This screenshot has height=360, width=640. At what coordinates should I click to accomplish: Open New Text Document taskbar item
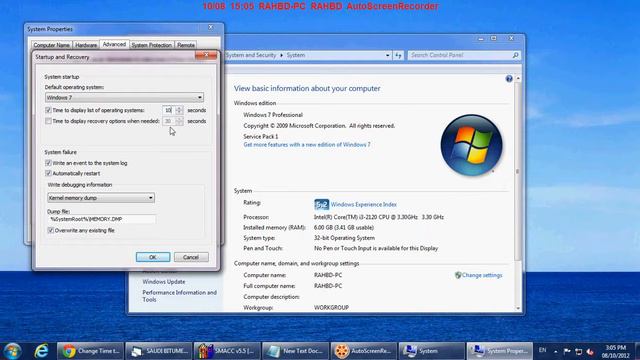[x=295, y=351]
